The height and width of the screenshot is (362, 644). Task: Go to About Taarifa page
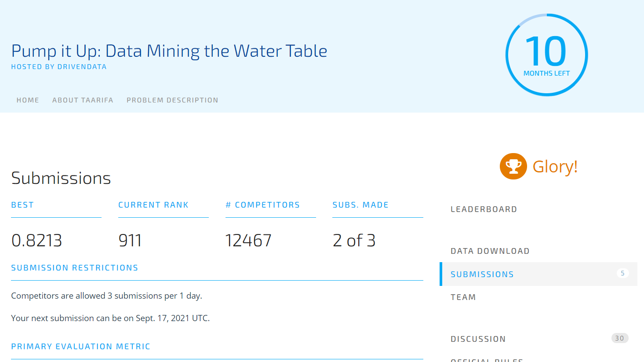[x=83, y=100]
